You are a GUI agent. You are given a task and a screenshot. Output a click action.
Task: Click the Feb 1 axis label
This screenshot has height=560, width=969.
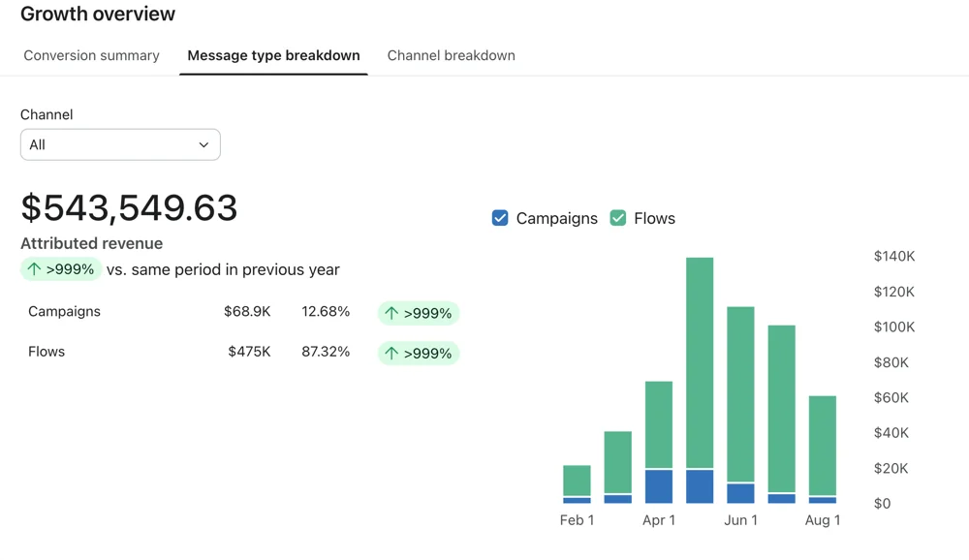pyautogui.click(x=577, y=520)
